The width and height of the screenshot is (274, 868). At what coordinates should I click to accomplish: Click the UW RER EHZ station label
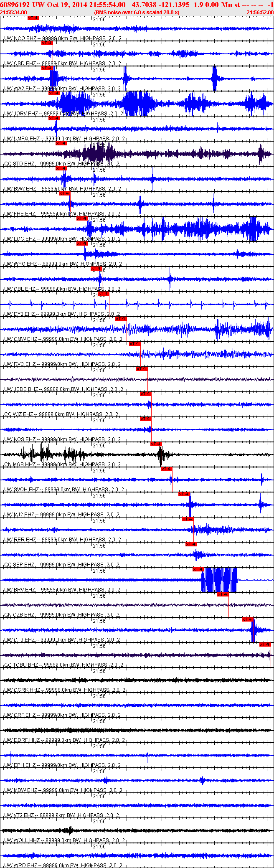pos(20,540)
